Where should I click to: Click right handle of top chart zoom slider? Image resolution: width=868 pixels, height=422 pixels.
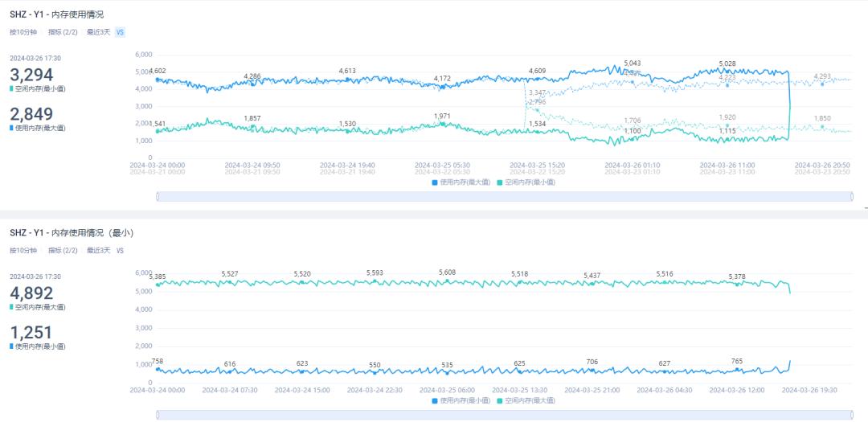852,196
